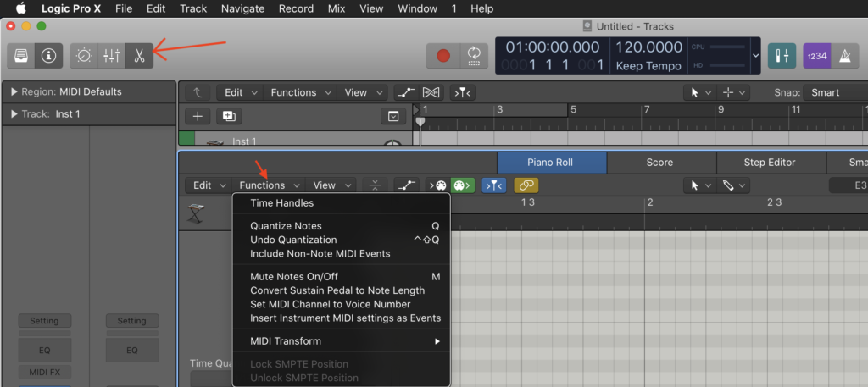Click bar 5 in the Tracks ruler
Image resolution: width=868 pixels, height=387 pixels.
tap(574, 109)
